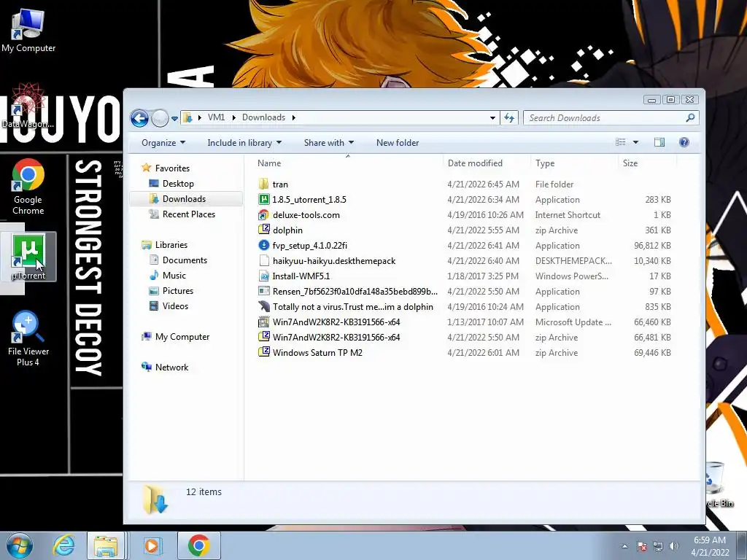Sort files by the Name column
The height and width of the screenshot is (560, 747).
pos(269,163)
